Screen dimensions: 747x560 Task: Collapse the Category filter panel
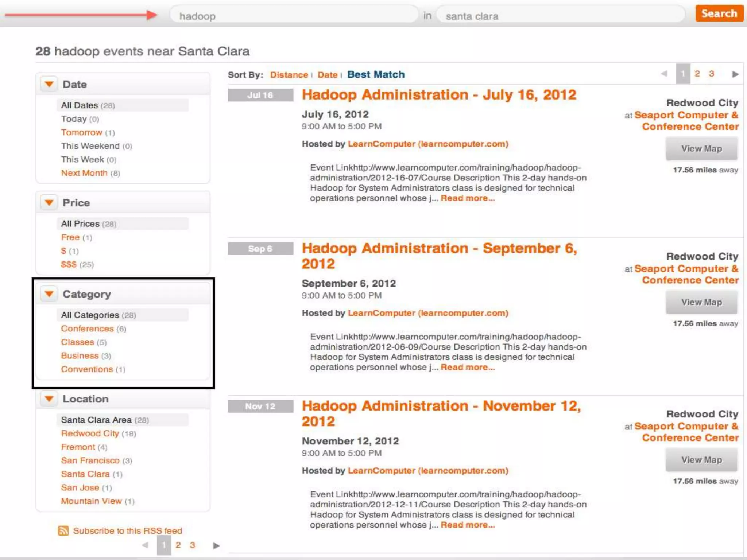pyautogui.click(x=49, y=294)
